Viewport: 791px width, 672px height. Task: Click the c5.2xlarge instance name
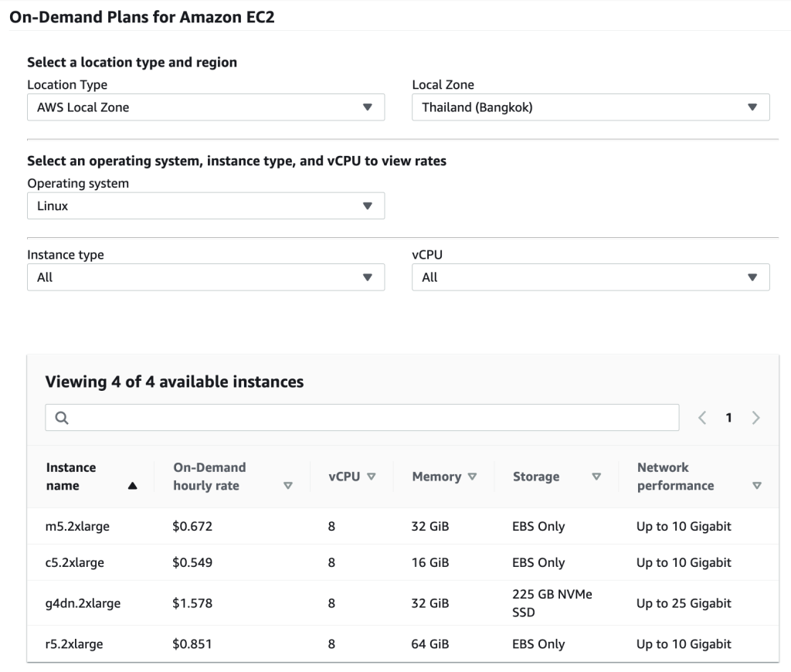click(x=74, y=562)
